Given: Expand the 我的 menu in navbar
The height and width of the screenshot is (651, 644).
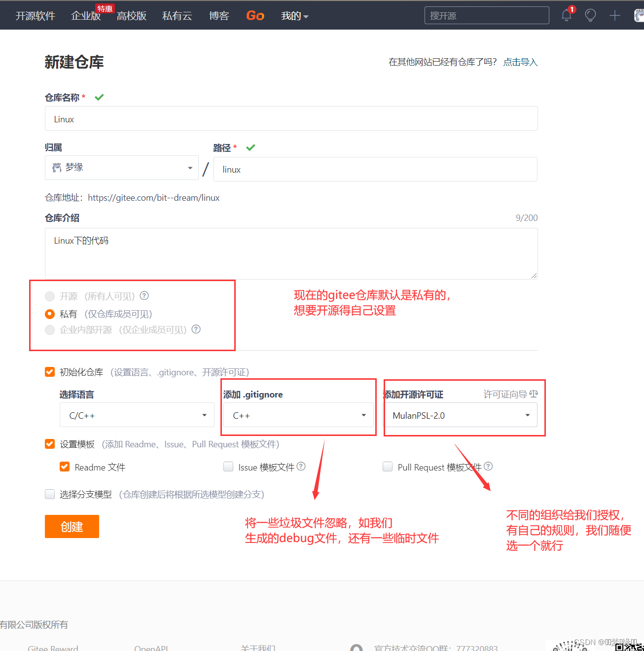Looking at the screenshot, I should click(x=294, y=16).
